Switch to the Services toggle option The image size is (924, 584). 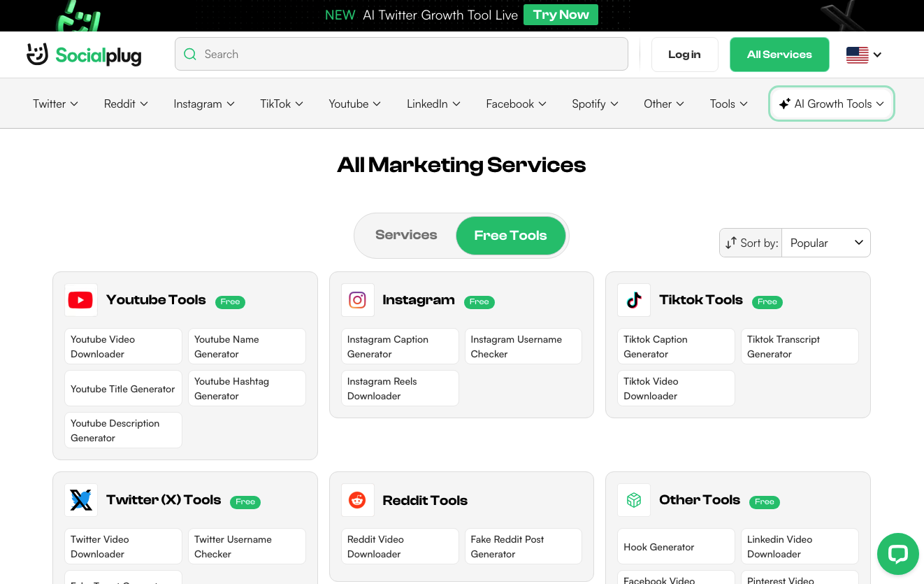click(x=406, y=235)
